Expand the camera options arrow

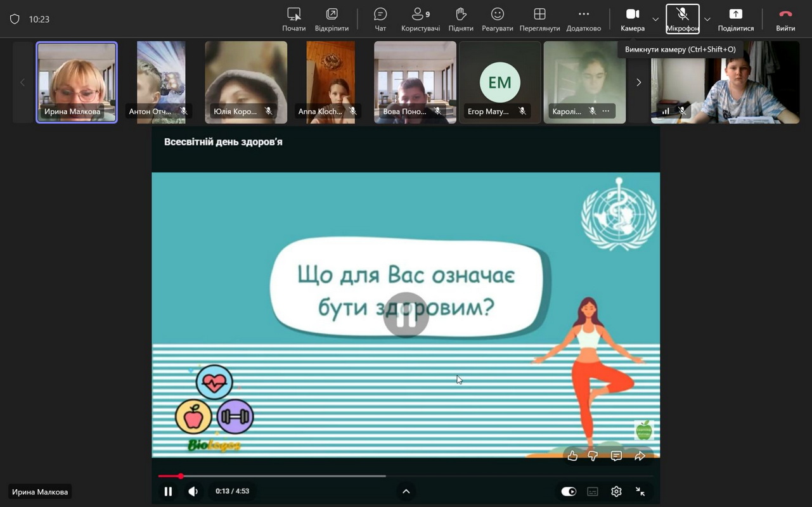coord(655,19)
